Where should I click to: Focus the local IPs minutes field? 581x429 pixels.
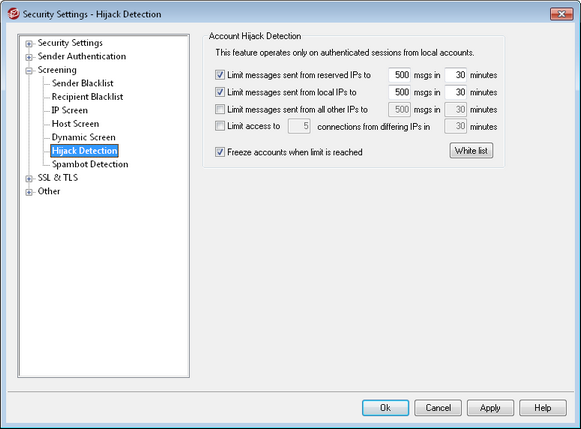455,92
